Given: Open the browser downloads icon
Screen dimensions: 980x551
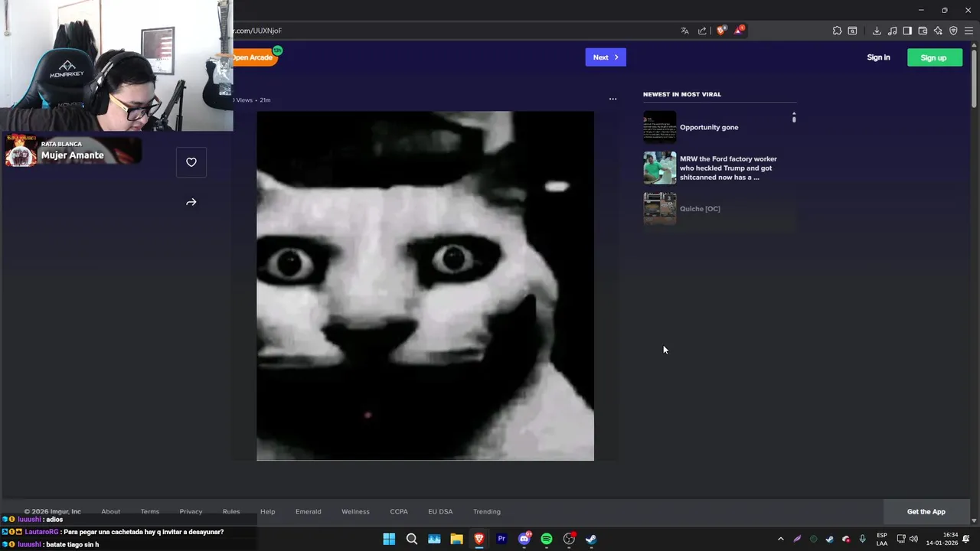Looking at the screenshot, I should 877,31.
